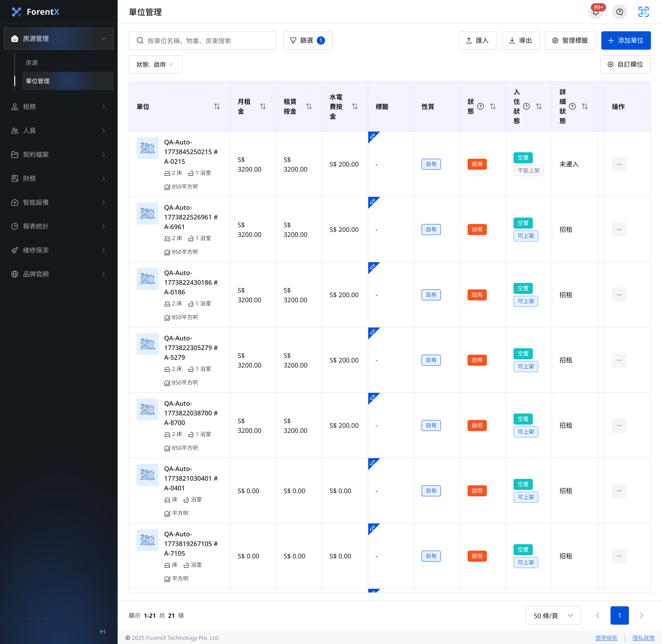Collapse the sidebar with arrow icon
This screenshot has width=662, height=644.
point(103,632)
